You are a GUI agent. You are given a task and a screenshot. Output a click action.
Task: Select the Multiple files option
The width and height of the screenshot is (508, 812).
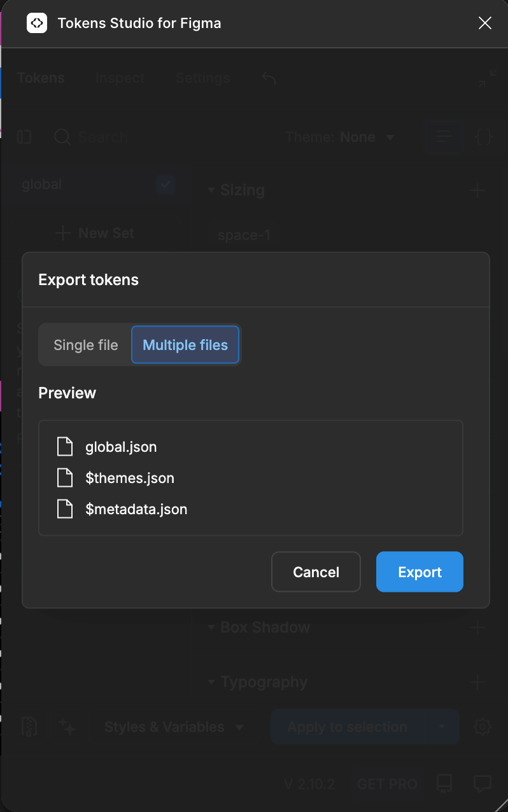185,345
